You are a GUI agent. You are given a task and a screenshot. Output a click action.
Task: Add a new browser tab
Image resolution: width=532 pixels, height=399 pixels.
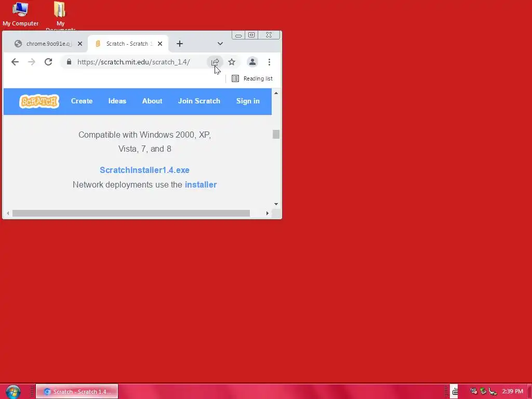coord(180,44)
